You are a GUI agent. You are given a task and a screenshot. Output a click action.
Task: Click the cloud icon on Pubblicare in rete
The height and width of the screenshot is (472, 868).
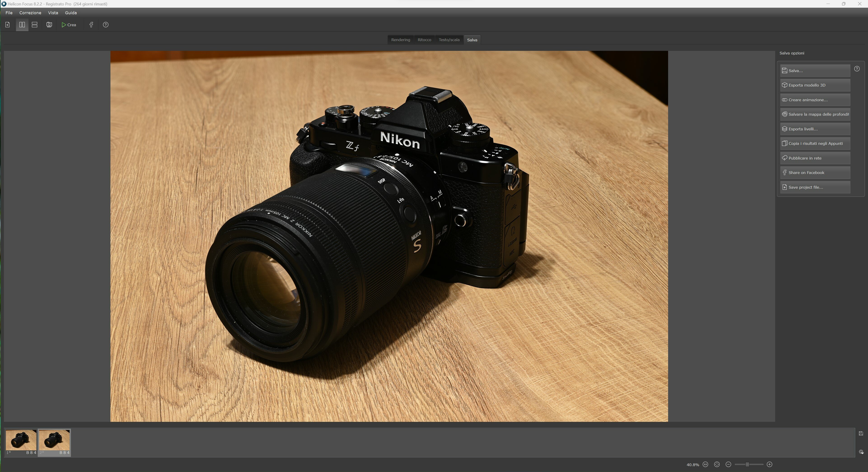tap(784, 158)
